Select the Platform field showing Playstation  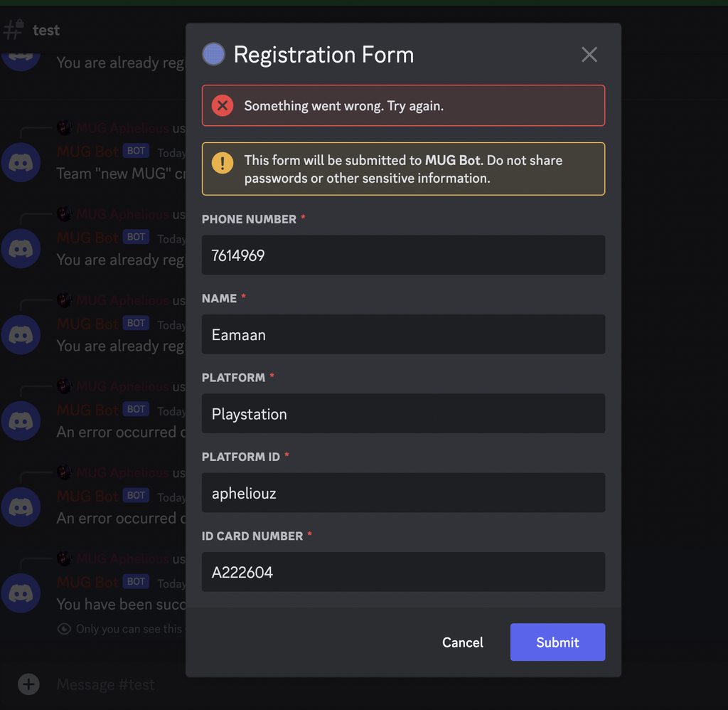[x=403, y=413]
